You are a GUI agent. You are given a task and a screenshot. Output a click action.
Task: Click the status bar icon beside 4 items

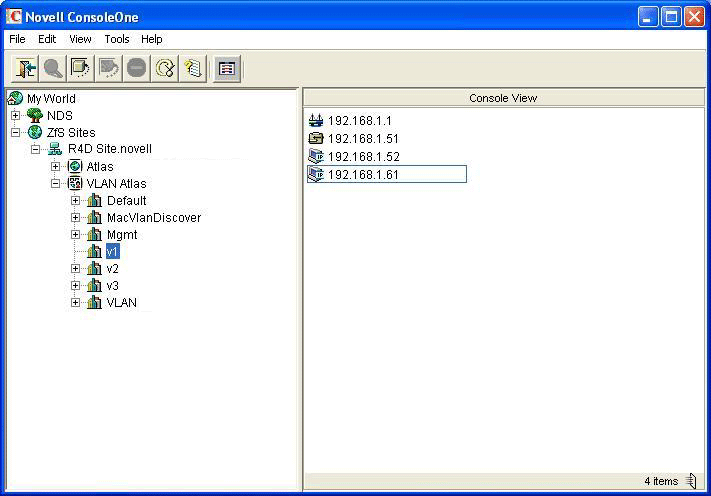[691, 481]
